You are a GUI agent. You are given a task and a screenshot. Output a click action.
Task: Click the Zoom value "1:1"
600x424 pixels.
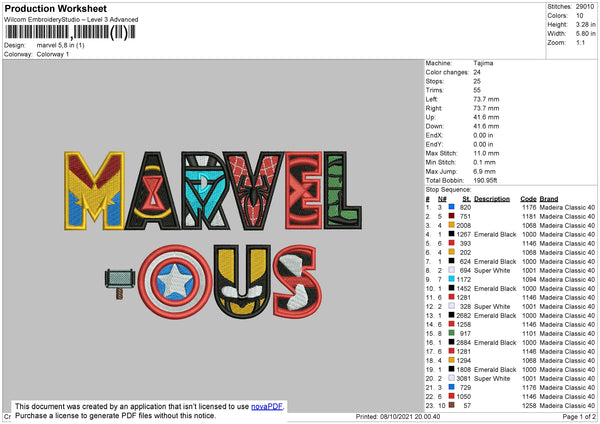tap(580, 42)
